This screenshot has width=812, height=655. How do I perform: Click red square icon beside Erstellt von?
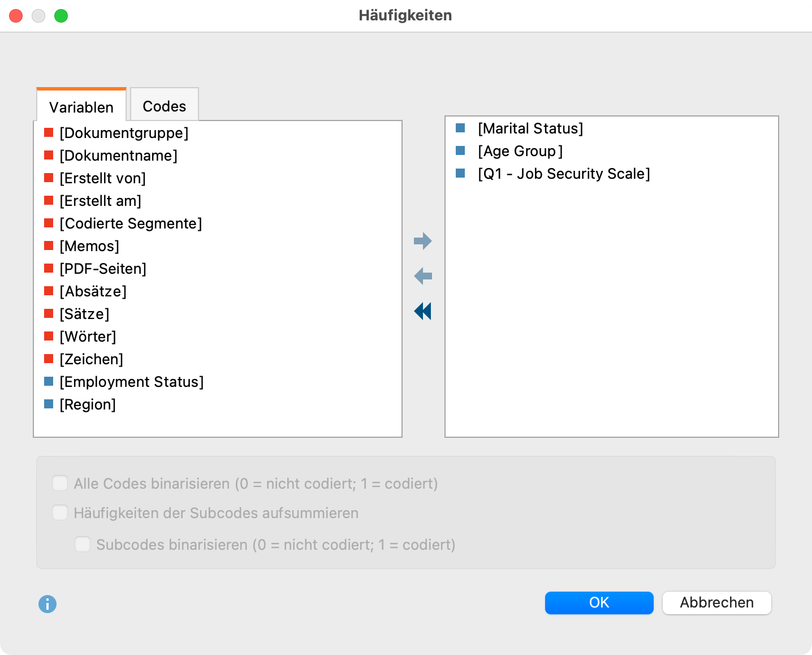click(49, 178)
